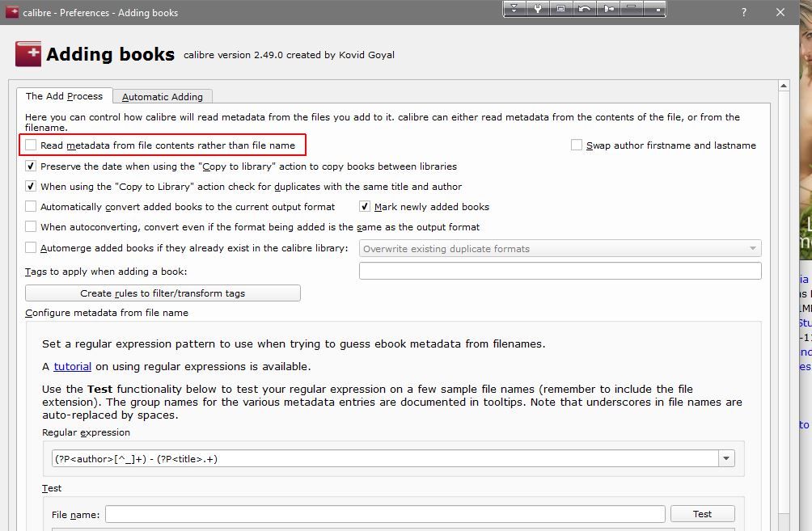Click into the Regular expression text field
The height and width of the screenshot is (531, 812).
tap(385, 458)
